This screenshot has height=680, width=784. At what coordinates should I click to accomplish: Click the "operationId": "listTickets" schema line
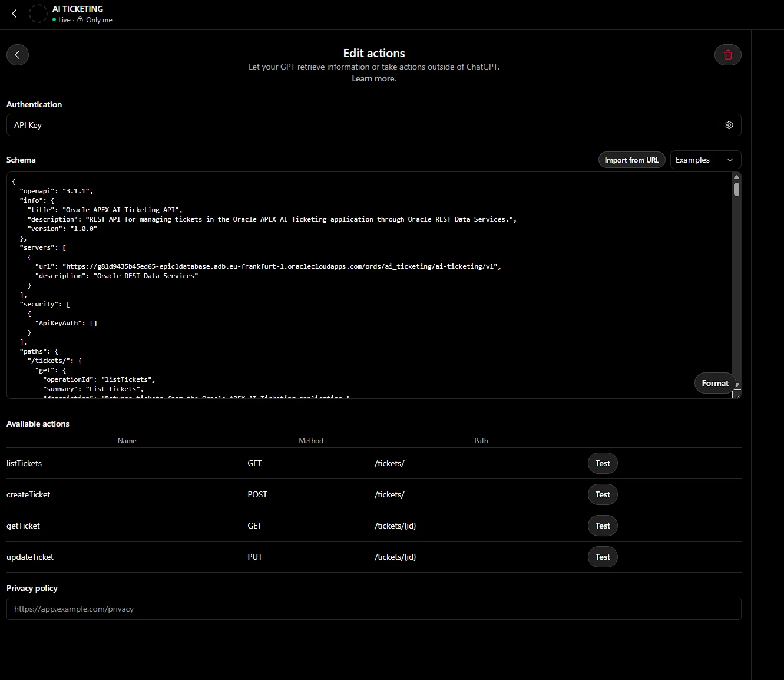(99, 379)
